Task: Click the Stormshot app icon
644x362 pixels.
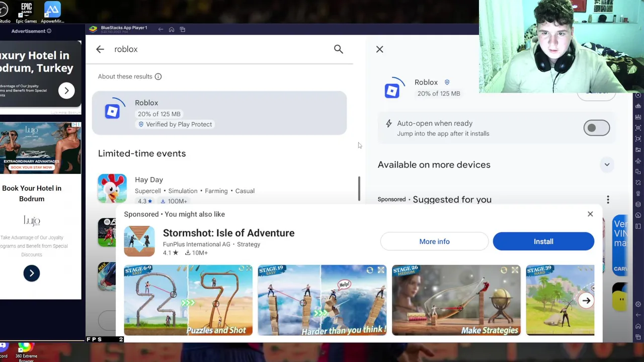Action: (x=139, y=241)
